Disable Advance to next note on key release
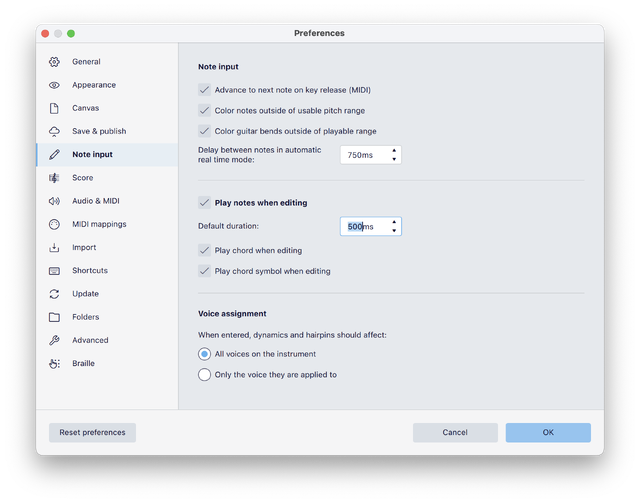Viewport: 640px width, 503px height. (x=205, y=90)
